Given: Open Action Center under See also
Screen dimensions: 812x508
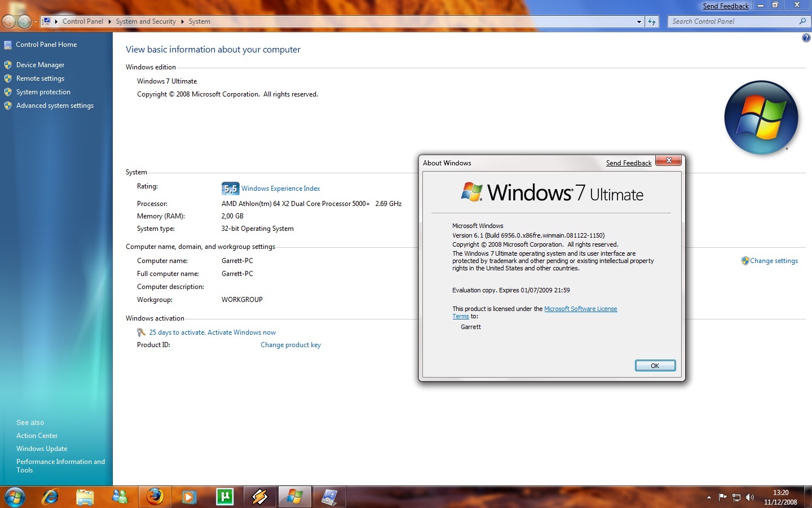Looking at the screenshot, I should [37, 436].
